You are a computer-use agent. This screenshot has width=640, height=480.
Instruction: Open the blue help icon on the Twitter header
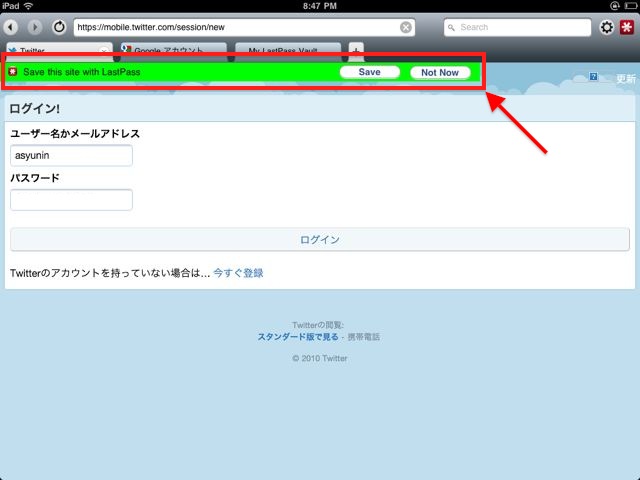click(x=593, y=76)
